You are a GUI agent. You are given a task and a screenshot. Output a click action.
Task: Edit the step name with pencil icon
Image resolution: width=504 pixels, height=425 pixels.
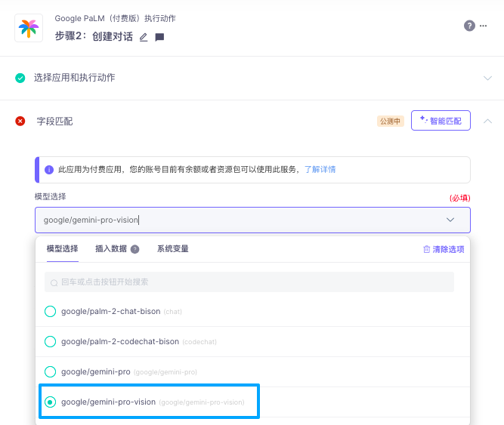point(144,37)
